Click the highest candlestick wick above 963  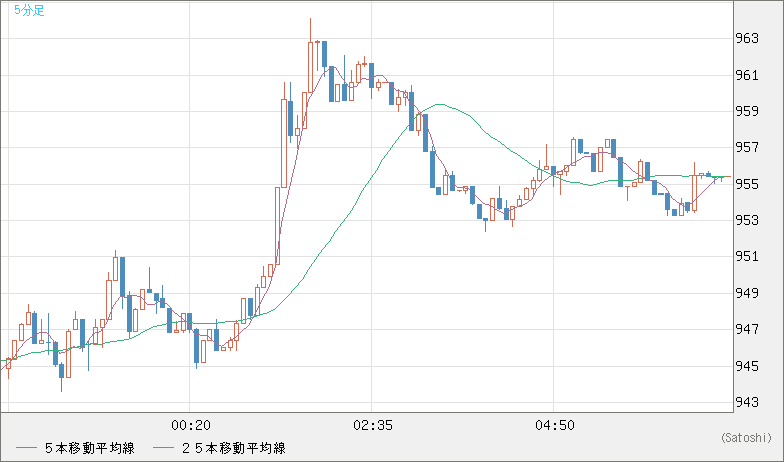click(310, 30)
